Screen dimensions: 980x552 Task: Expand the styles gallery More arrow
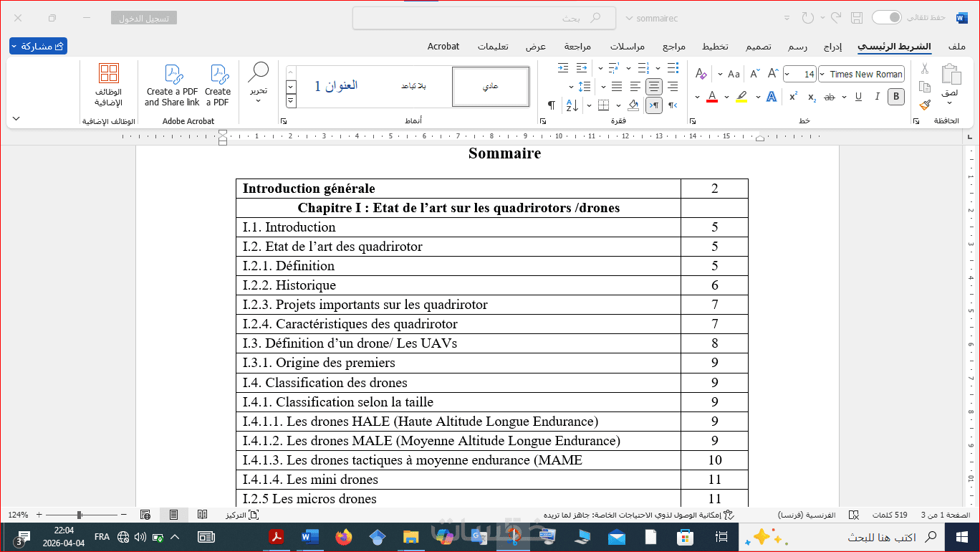pyautogui.click(x=291, y=102)
